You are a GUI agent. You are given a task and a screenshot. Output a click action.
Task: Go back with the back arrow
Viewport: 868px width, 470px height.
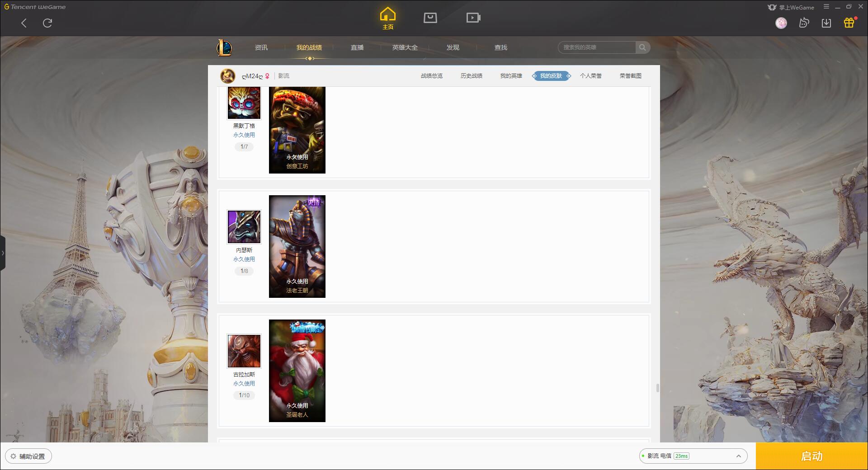tap(24, 23)
